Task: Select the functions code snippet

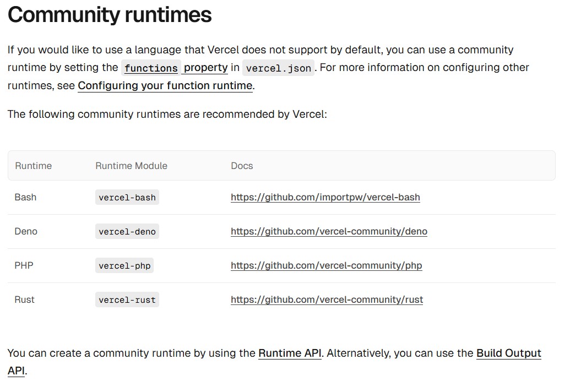Action: point(151,68)
